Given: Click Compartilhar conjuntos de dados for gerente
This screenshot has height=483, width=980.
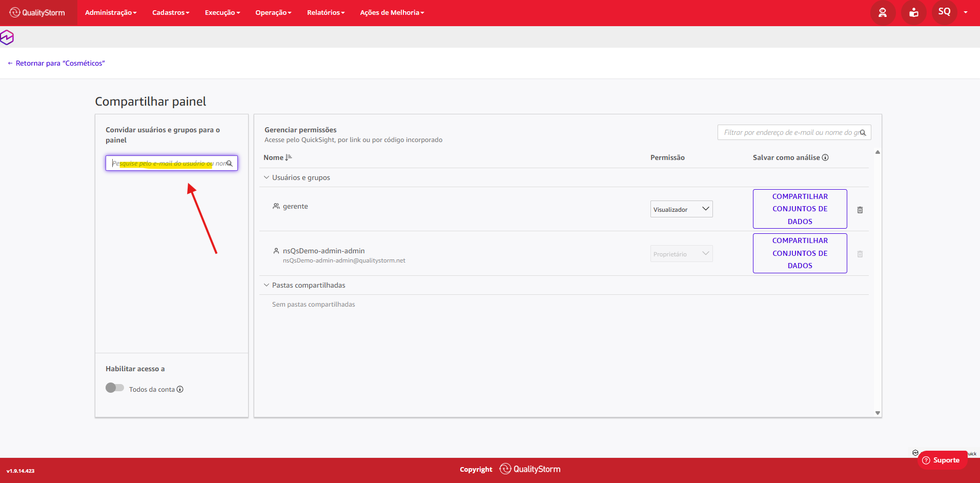Looking at the screenshot, I should click(800, 209).
